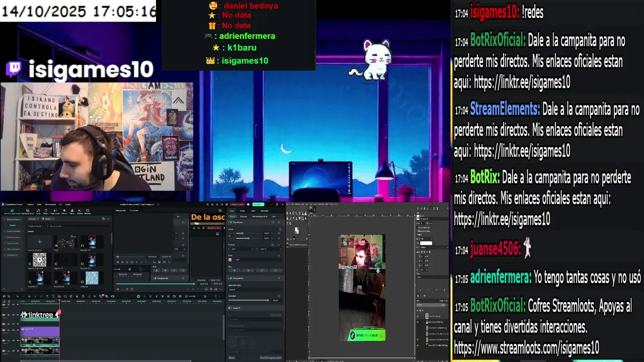
Task: Toggle visibility eye of top GIMP layer
Action: click(418, 316)
